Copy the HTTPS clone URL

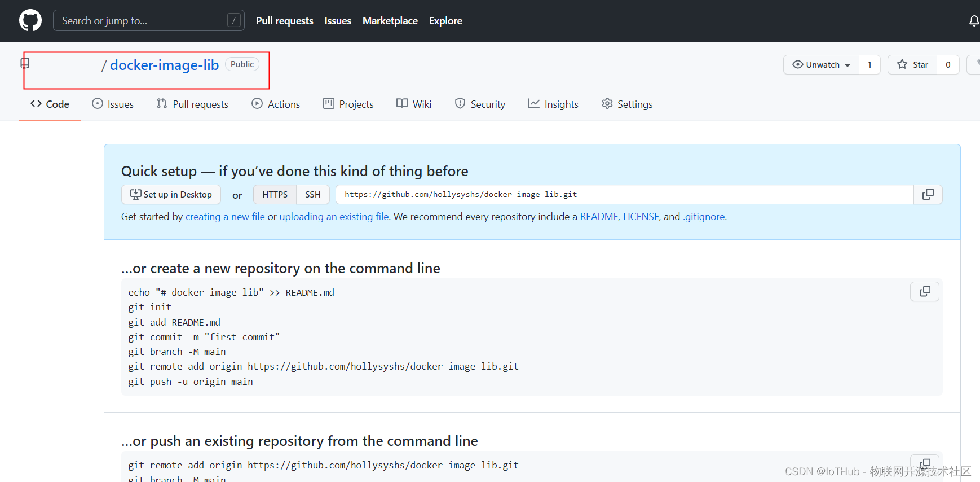click(928, 194)
